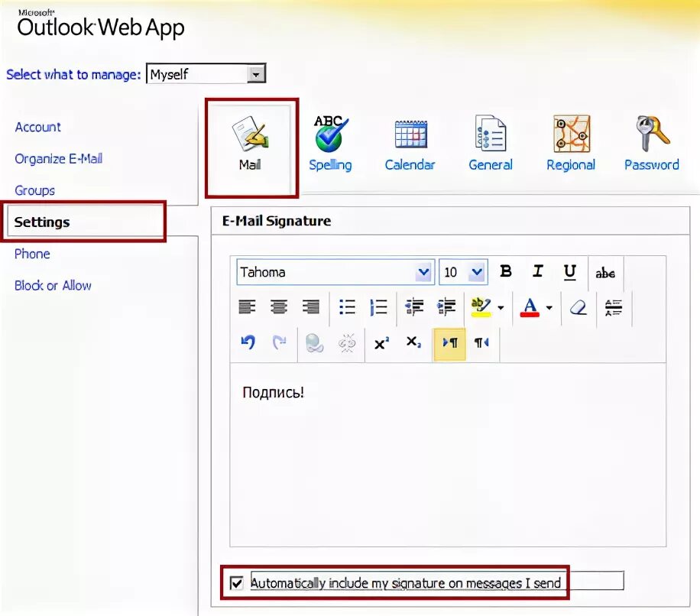Viewport: 700px width, 616px height.
Task: Apply superscript formatting
Action: (381, 343)
